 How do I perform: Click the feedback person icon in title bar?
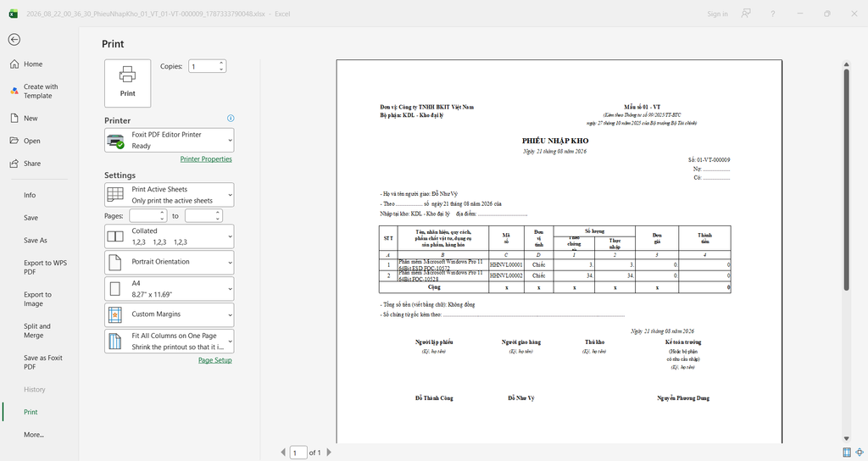click(746, 14)
